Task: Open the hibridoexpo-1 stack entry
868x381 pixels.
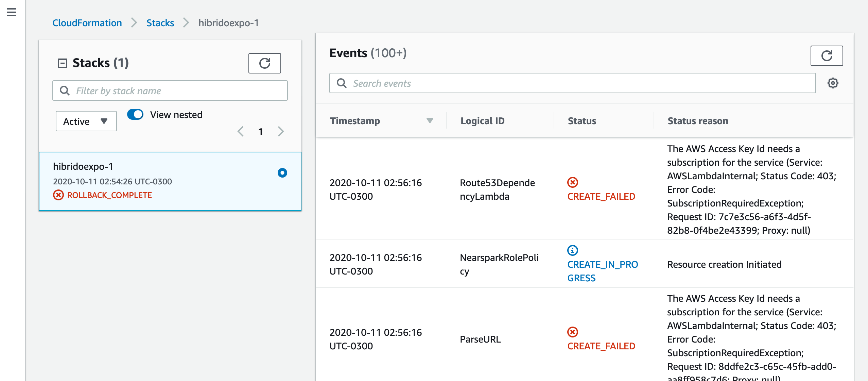Action: [170, 181]
